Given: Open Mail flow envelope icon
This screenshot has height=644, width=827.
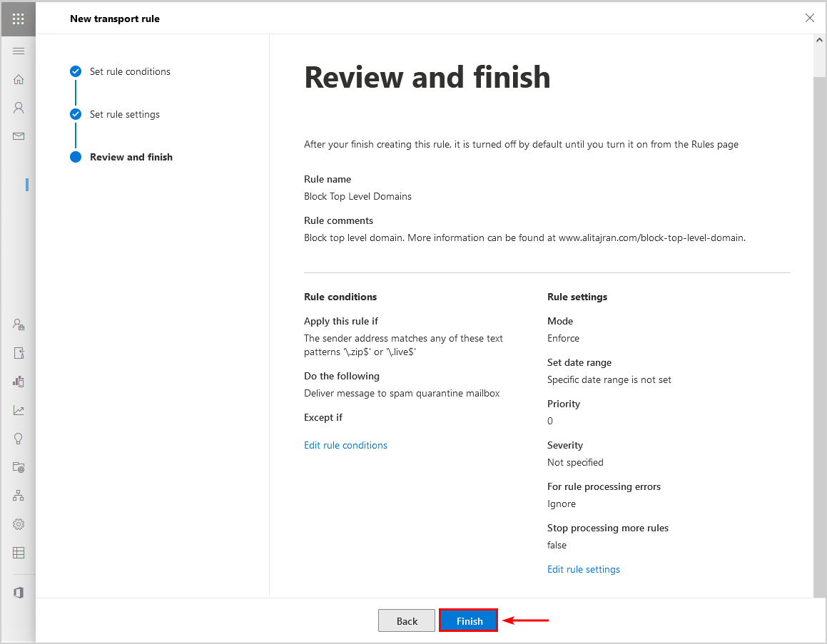Looking at the screenshot, I should (19, 136).
